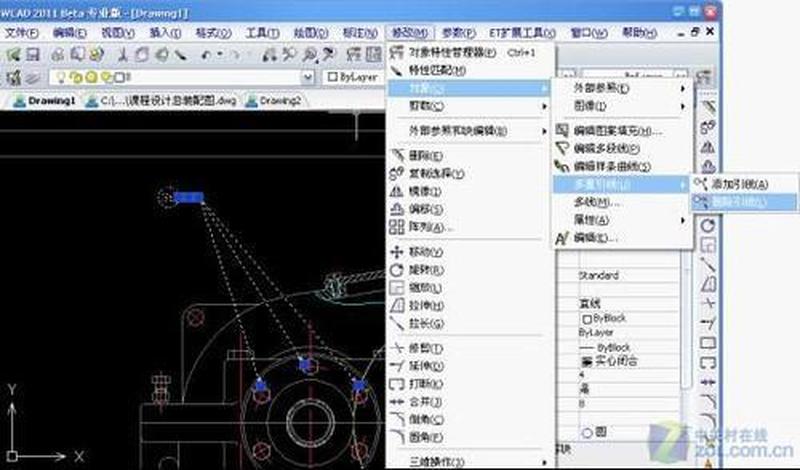Click the Undo arrow icon
Viewport: 800px width, 470px height.
pos(205,54)
